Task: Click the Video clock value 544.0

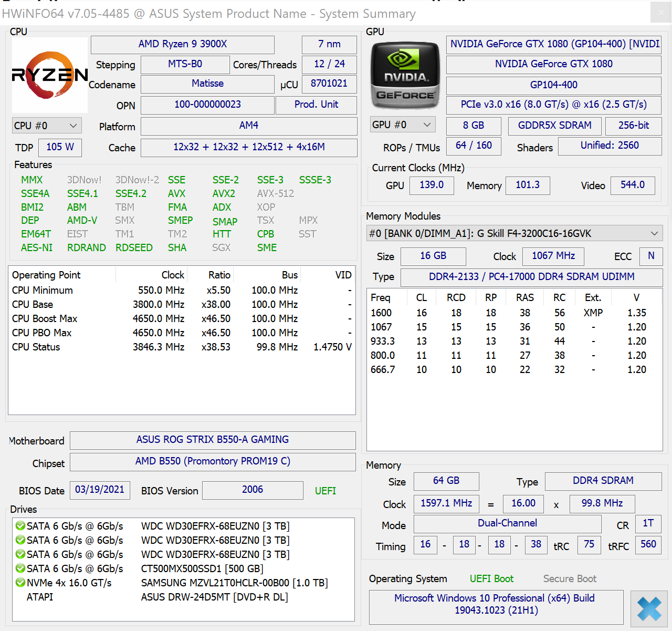Action: pyautogui.click(x=633, y=185)
